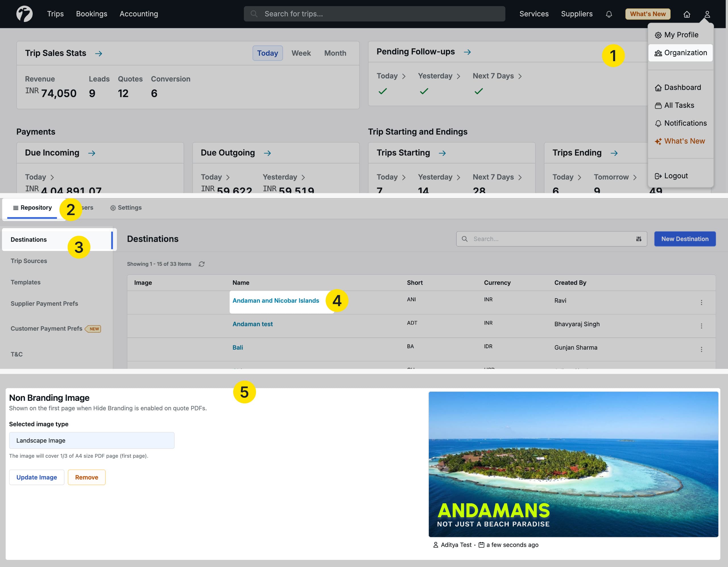Viewport: 728px width, 567px height.
Task: Click the Destinations search magnifier icon
Action: click(x=465, y=239)
